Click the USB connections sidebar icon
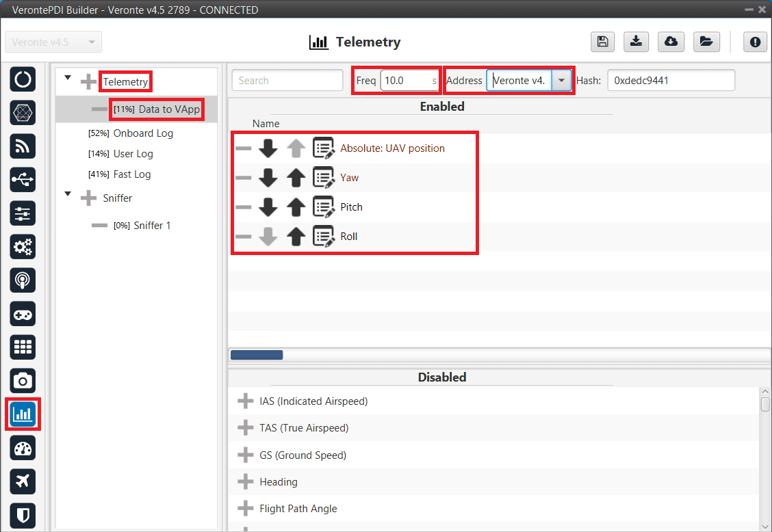 pos(23,179)
